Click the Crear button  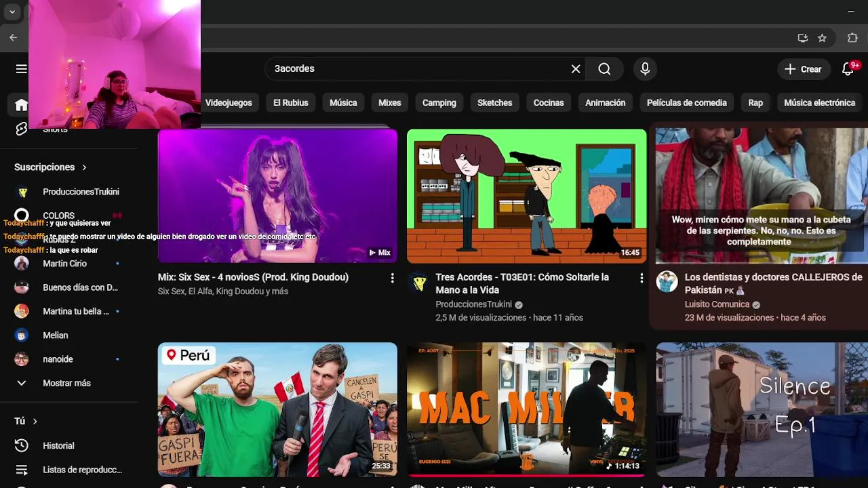(x=803, y=68)
